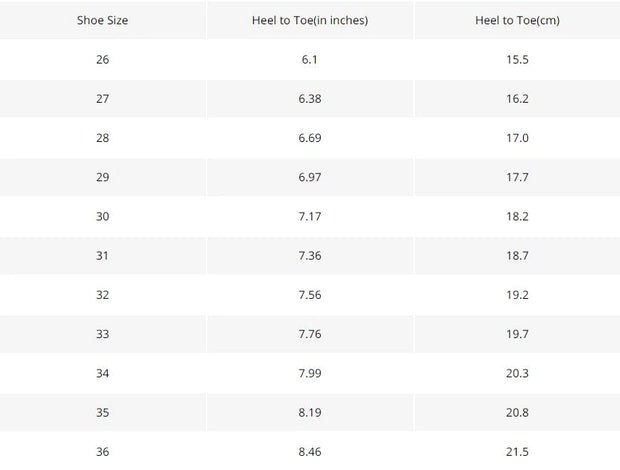Select shoe size 26 cell
The width and height of the screenshot is (620, 470).
coord(102,59)
